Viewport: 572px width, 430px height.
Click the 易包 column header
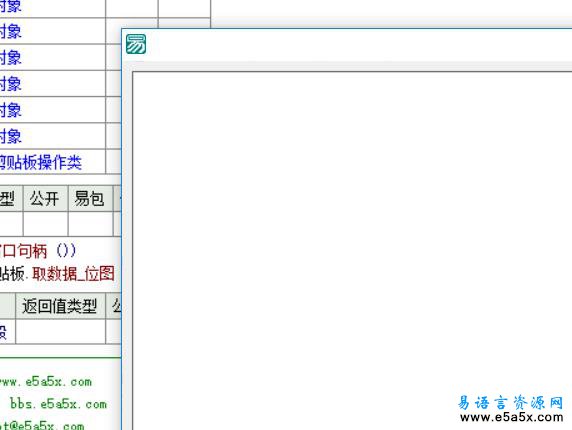pos(90,198)
